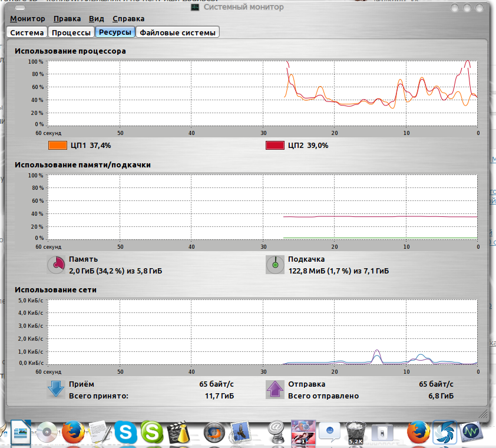Screen dimensions: 496x448
Task: Switch to the Файловые системы tab
Action: coord(177,32)
